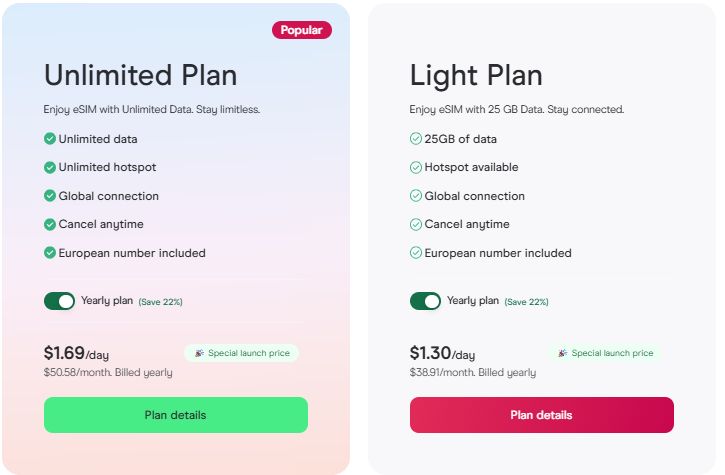Open Unlimited Plan details with green button

pyautogui.click(x=176, y=415)
